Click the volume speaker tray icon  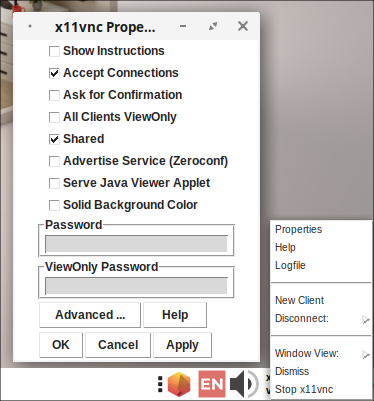click(x=244, y=384)
